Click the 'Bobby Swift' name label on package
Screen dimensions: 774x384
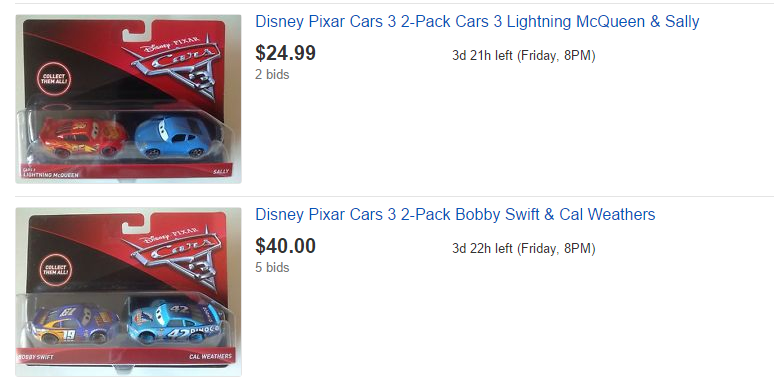(x=35, y=356)
